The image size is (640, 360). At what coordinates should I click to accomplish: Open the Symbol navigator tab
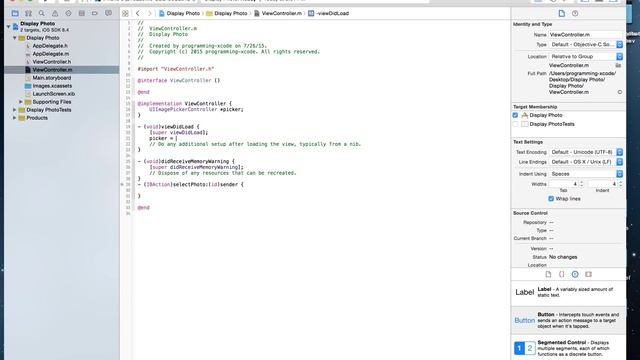pyautogui.click(x=28, y=13)
